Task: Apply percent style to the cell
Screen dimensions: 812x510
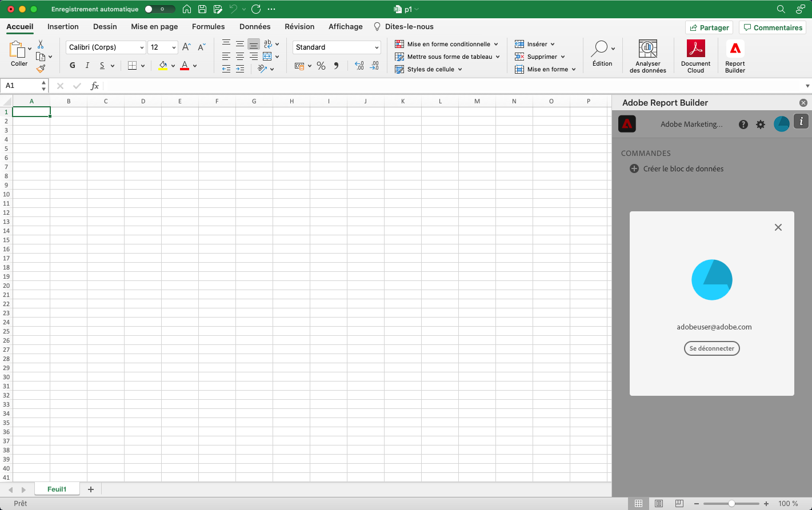Action: coord(321,66)
